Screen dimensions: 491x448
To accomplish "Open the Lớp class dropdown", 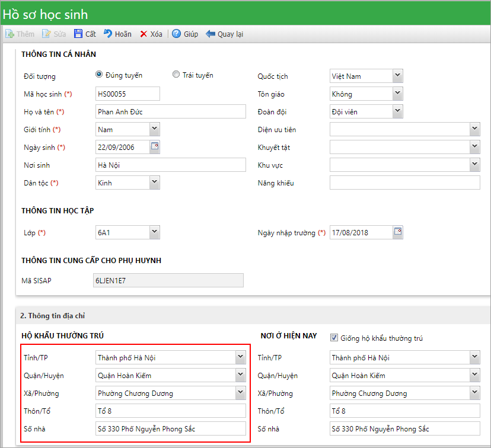I will click(154, 232).
